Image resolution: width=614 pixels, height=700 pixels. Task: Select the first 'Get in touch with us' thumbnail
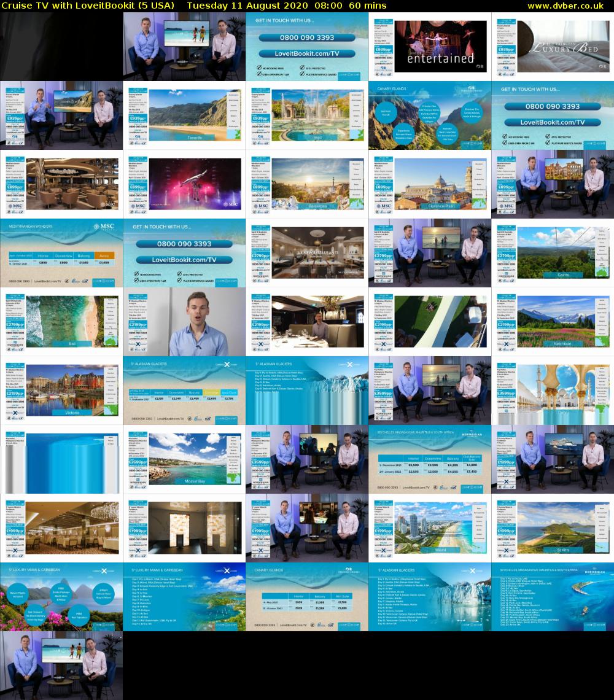(307, 47)
